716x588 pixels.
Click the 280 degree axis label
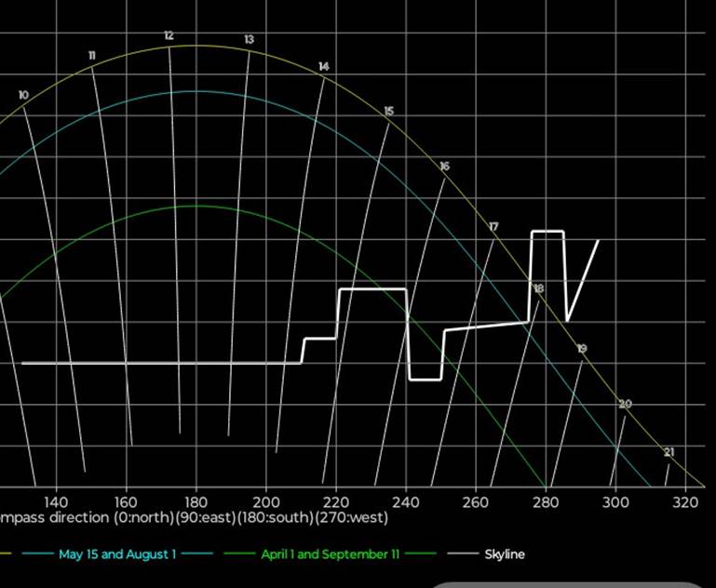(x=546, y=502)
